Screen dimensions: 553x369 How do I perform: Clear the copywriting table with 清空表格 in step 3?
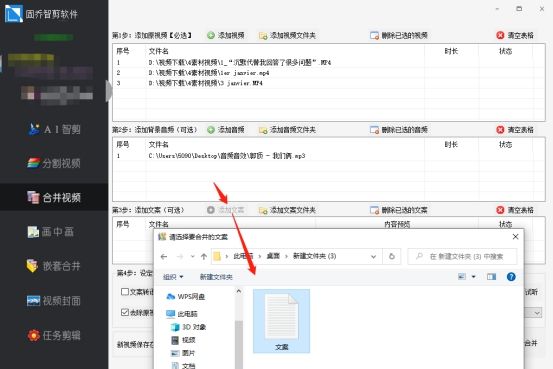515,210
